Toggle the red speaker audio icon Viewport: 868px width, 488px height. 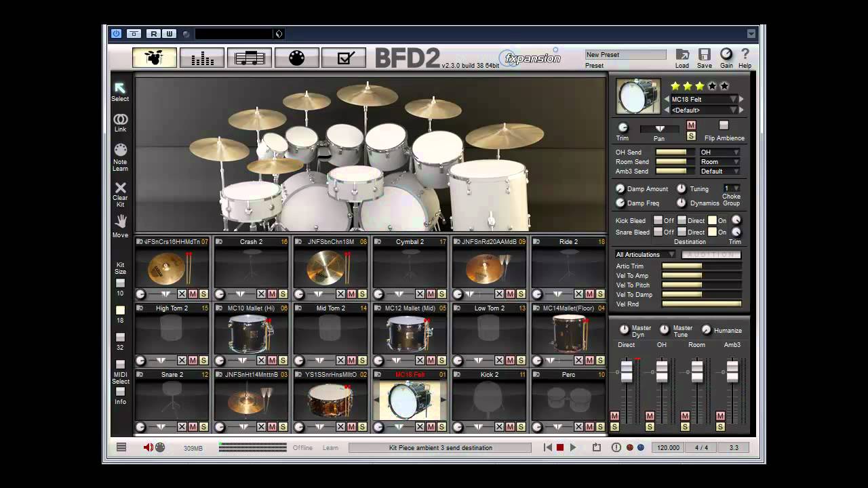point(149,447)
